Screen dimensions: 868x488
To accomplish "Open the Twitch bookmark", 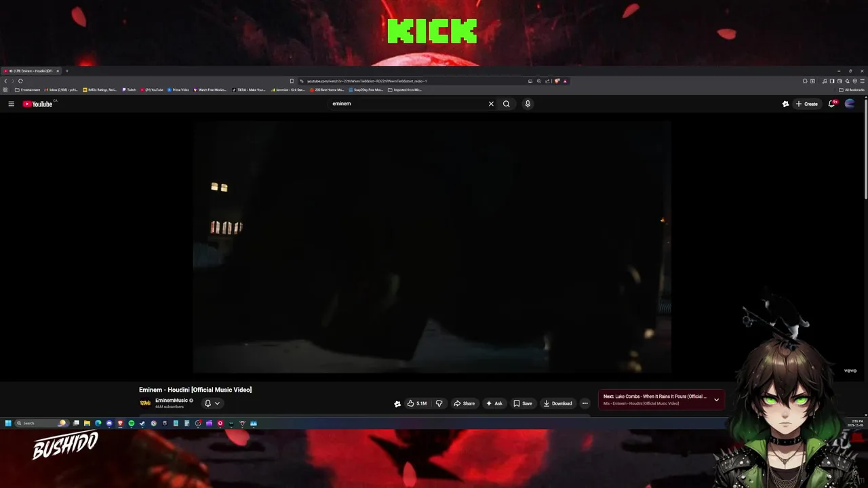I will click(129, 89).
